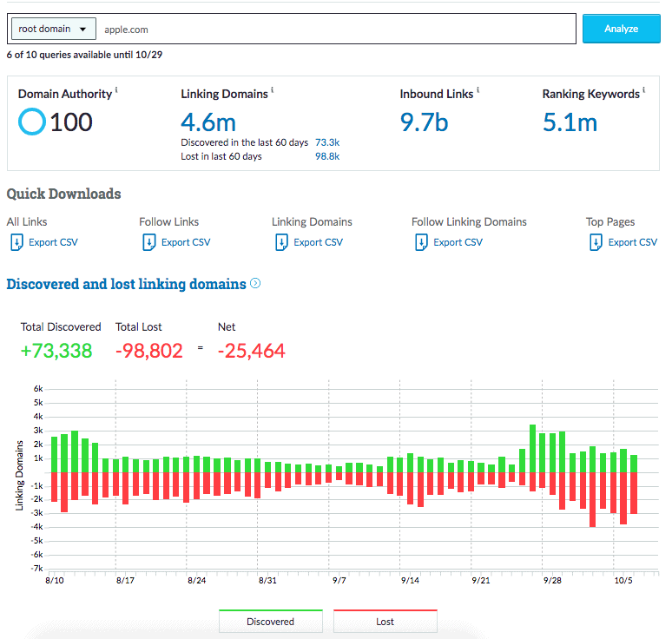This screenshot has height=639, width=672.
Task: Click the '6 of 10 queries available' notice
Action: [84, 55]
